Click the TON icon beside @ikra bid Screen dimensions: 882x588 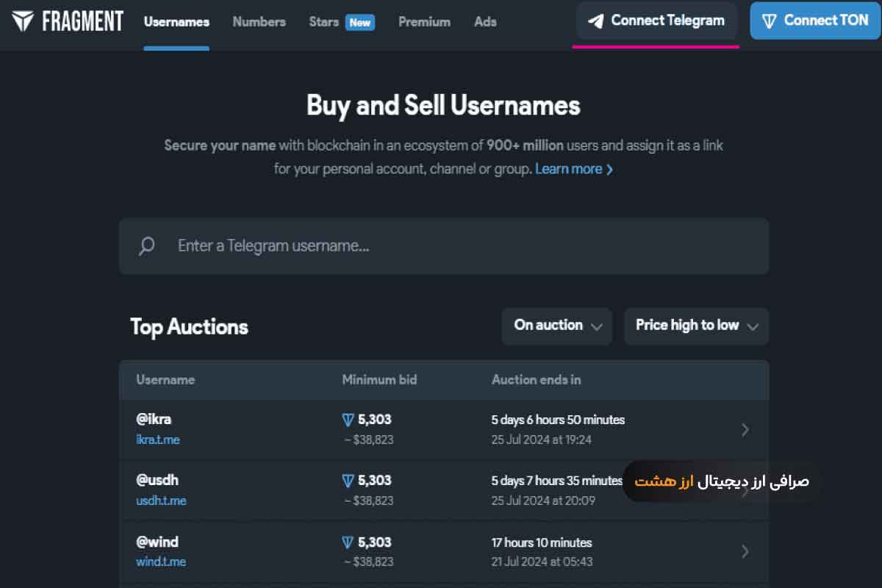click(348, 420)
